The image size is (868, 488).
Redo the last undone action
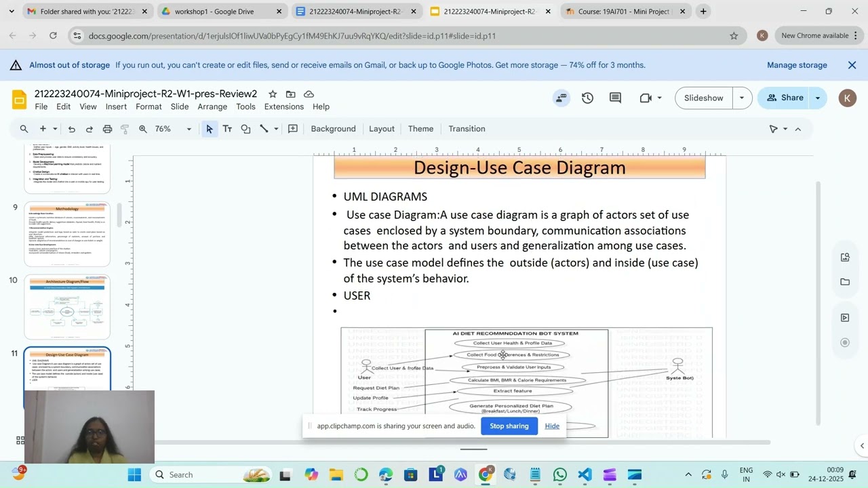(89, 129)
